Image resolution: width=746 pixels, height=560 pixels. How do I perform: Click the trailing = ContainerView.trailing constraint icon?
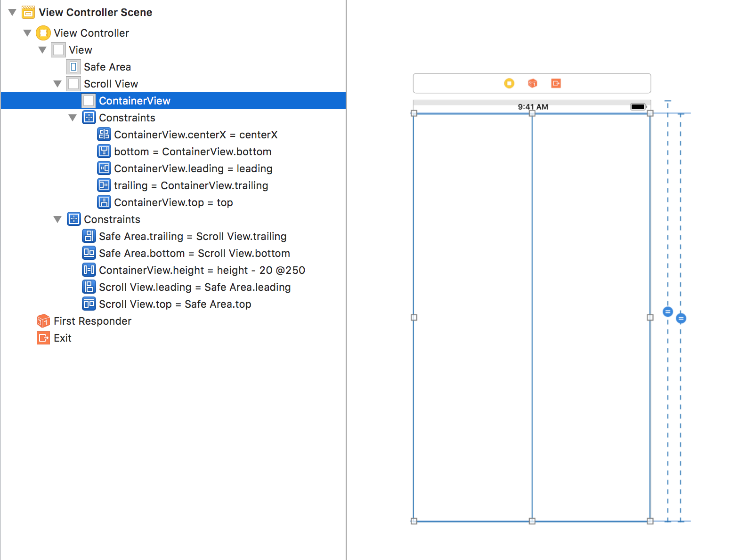point(104,185)
